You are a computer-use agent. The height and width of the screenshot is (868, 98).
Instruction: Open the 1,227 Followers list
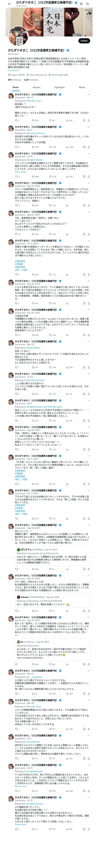pyautogui.click(x=31, y=80)
